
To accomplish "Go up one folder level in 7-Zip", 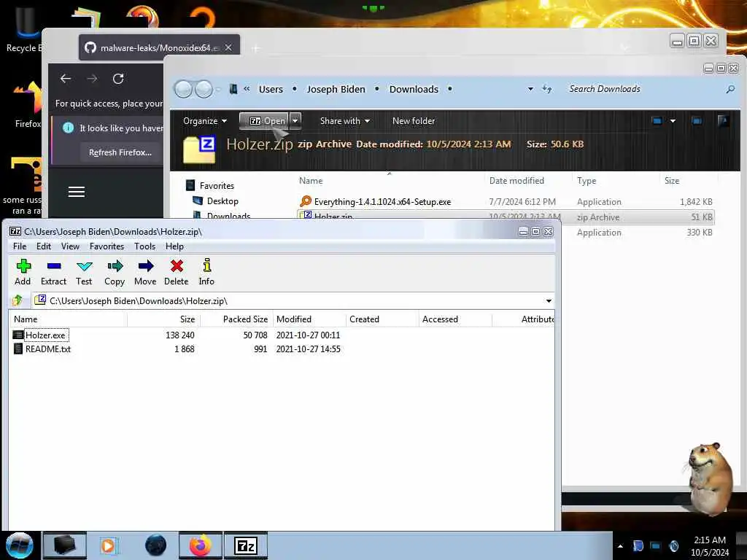I will pos(18,300).
